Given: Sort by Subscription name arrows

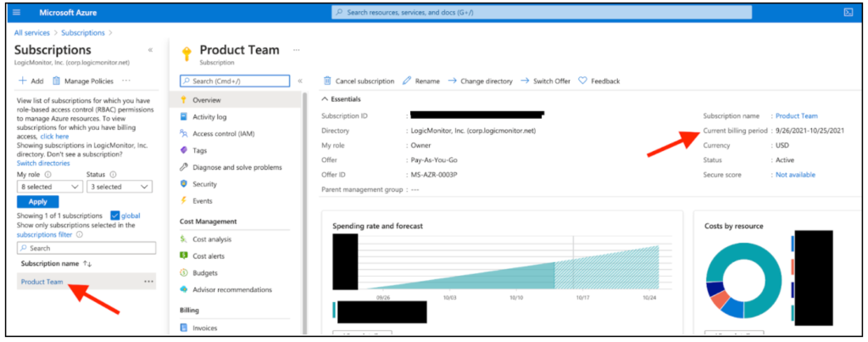Looking at the screenshot, I should pyautogui.click(x=87, y=264).
